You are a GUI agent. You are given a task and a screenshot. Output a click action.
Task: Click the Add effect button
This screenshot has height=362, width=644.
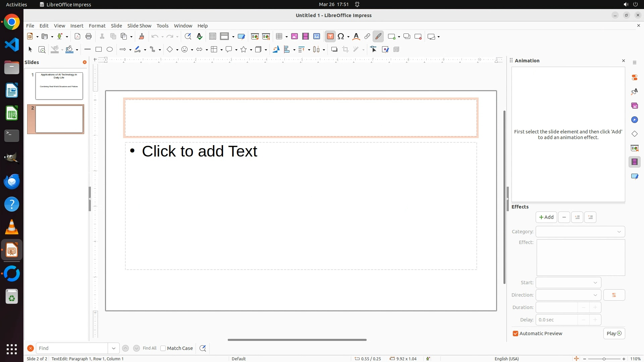(x=546, y=217)
